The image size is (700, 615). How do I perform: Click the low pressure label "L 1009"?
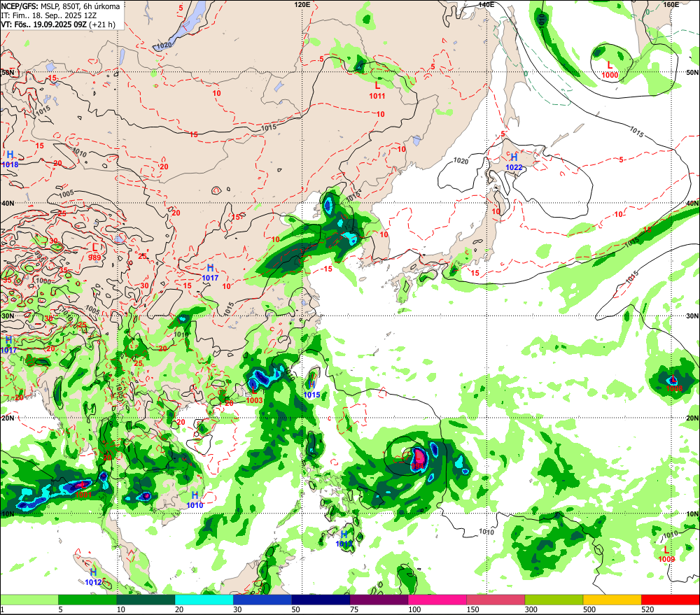[666, 554]
